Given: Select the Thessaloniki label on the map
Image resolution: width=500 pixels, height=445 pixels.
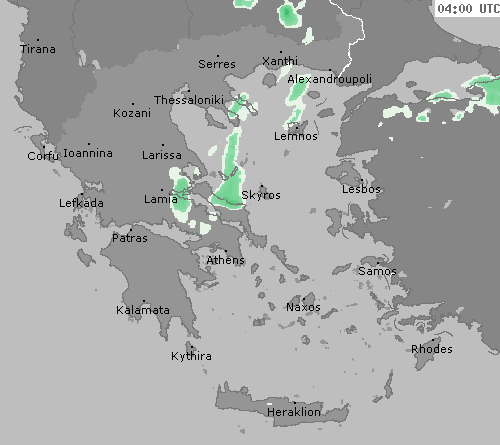Looking at the screenshot, I should tap(189, 100).
